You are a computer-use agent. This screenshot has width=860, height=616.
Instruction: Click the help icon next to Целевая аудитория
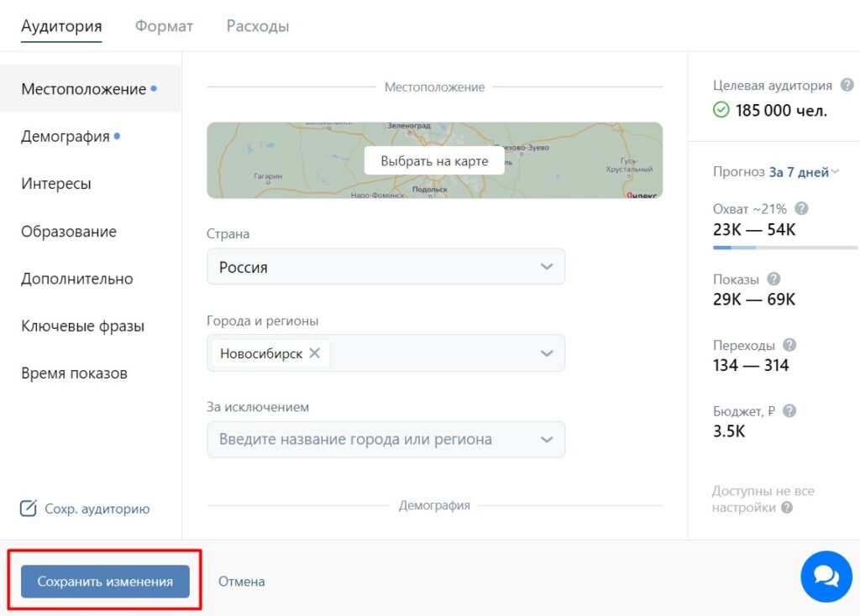pyautogui.click(x=847, y=85)
